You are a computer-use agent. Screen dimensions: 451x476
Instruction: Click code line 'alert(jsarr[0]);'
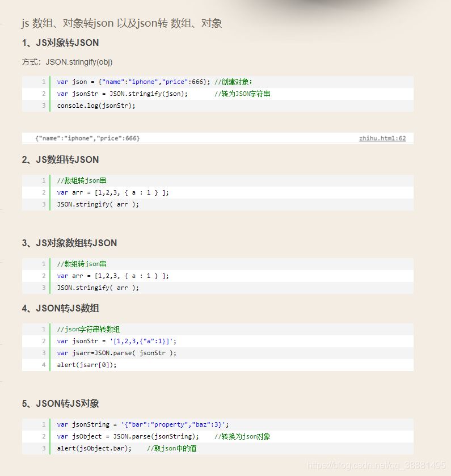[x=86, y=365]
